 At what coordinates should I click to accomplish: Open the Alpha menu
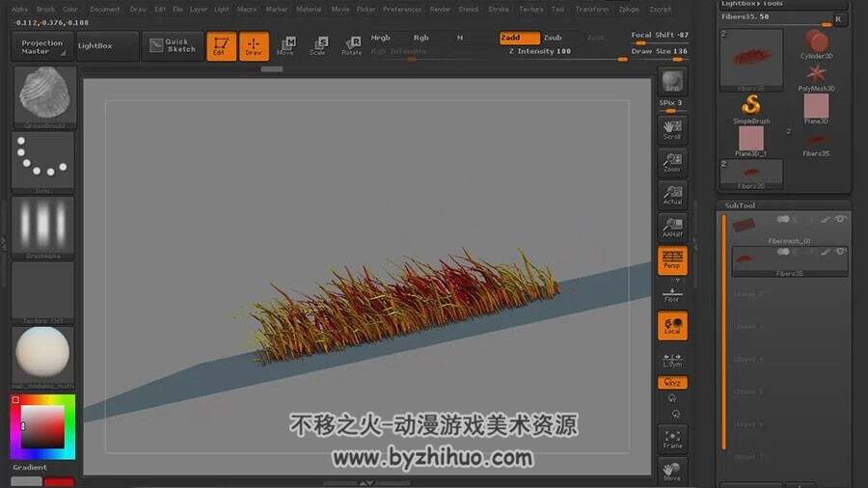(19, 10)
